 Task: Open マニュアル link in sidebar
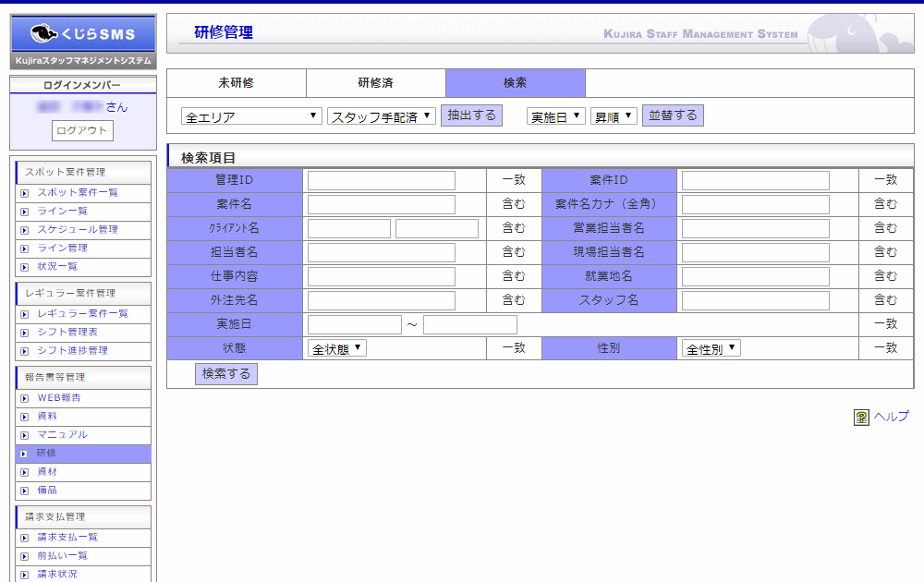63,435
